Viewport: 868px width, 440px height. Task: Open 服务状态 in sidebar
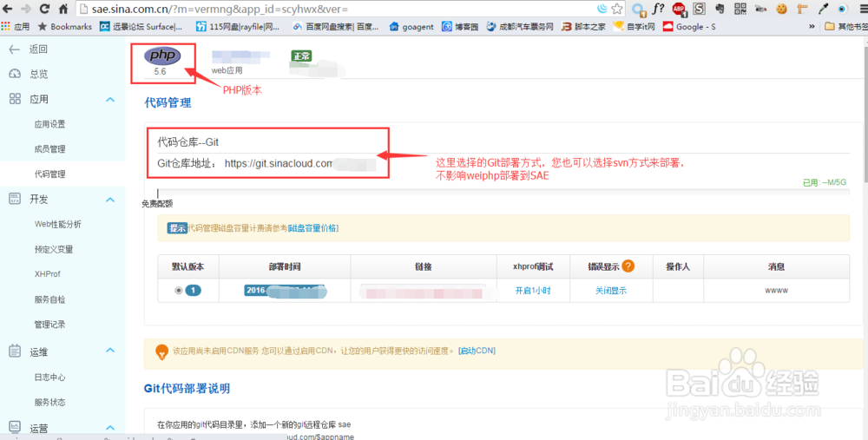point(49,403)
